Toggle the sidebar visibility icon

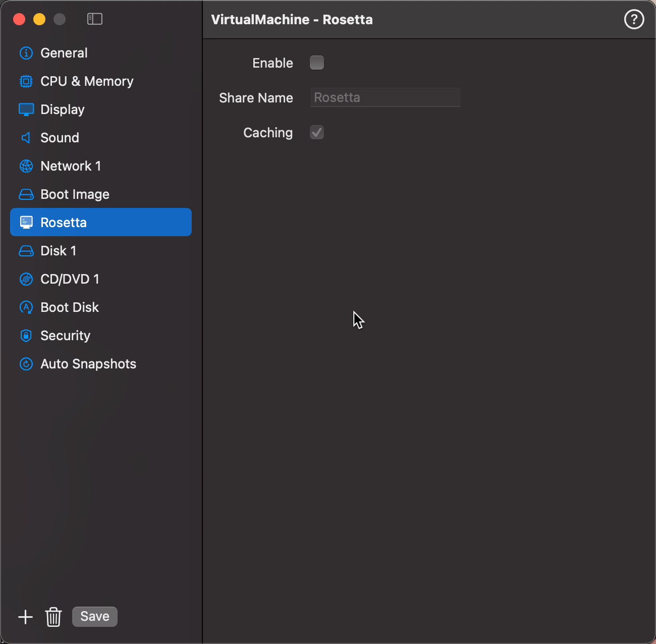coord(95,19)
